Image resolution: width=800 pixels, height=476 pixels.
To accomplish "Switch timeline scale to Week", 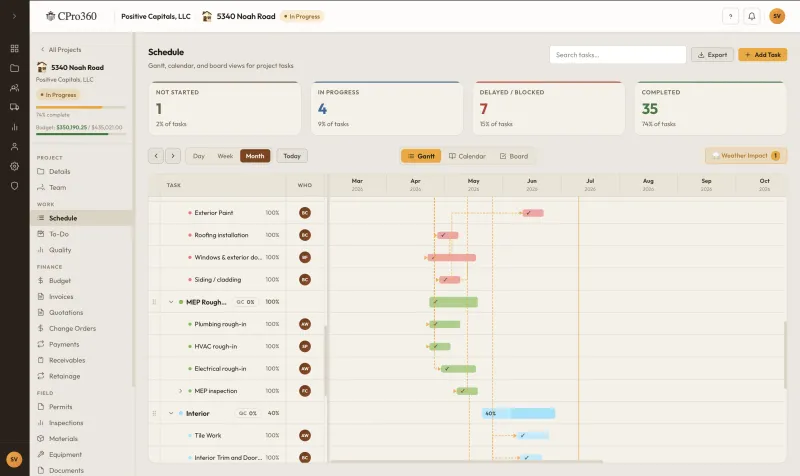I will 225,156.
